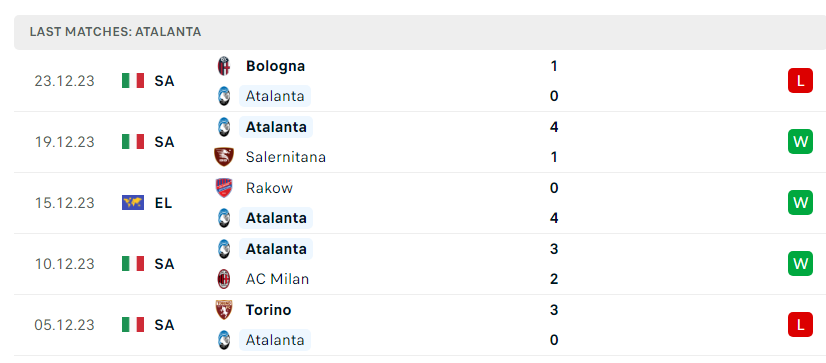Click the Rakow club crest icon

coord(224,188)
